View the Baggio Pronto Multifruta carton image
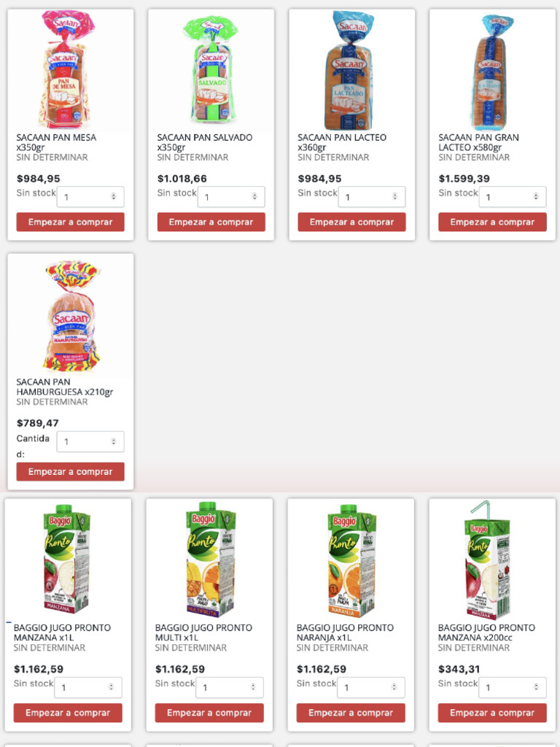This screenshot has width=560, height=747. (209, 559)
